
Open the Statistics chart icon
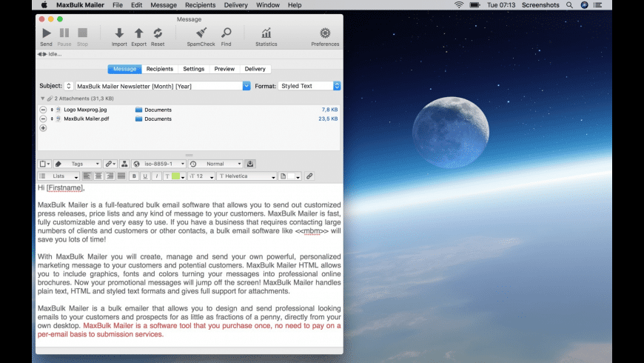[x=266, y=33]
